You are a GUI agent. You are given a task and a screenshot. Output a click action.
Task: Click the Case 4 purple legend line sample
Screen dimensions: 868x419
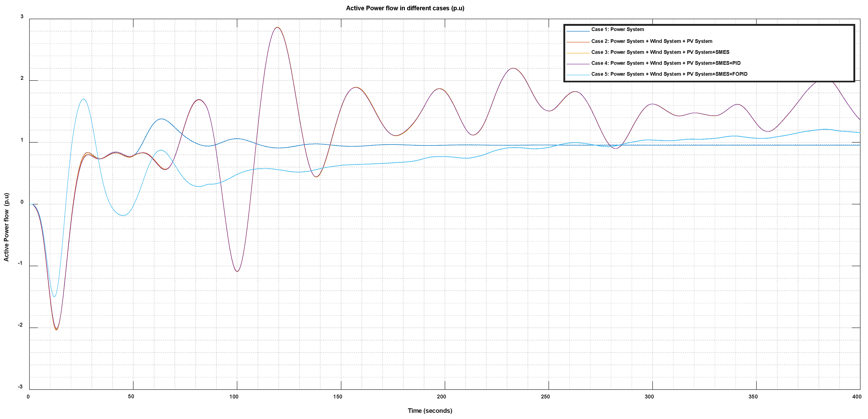[578, 64]
